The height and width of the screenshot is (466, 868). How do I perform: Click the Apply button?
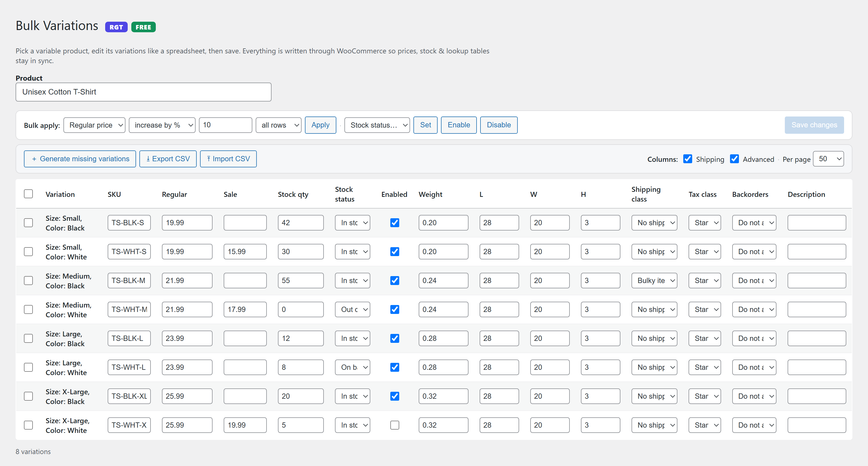[320, 125]
